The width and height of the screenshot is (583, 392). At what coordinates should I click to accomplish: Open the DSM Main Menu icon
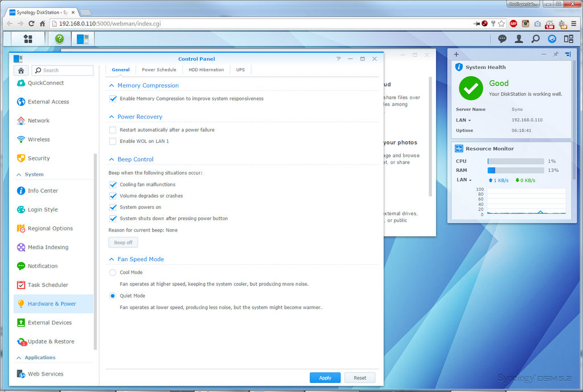click(x=28, y=39)
